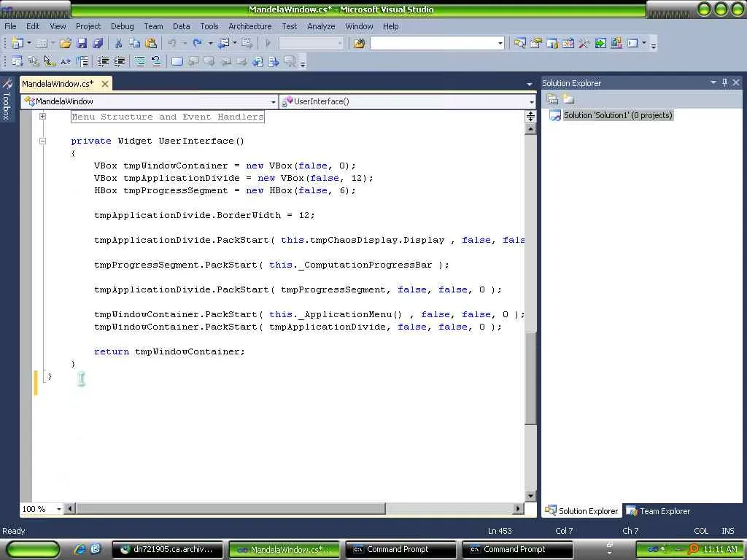
Task: Open Standard toolbar options overflow arrow
Action: (654, 44)
